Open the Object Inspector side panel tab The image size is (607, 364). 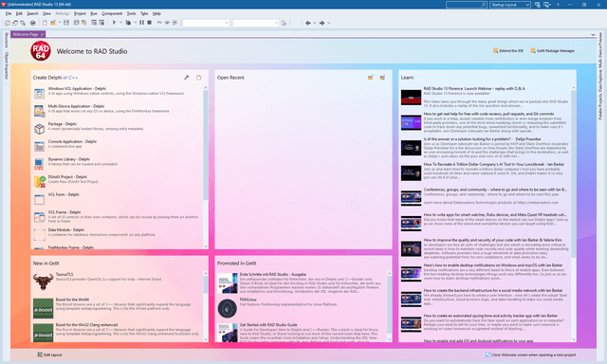click(x=7, y=66)
